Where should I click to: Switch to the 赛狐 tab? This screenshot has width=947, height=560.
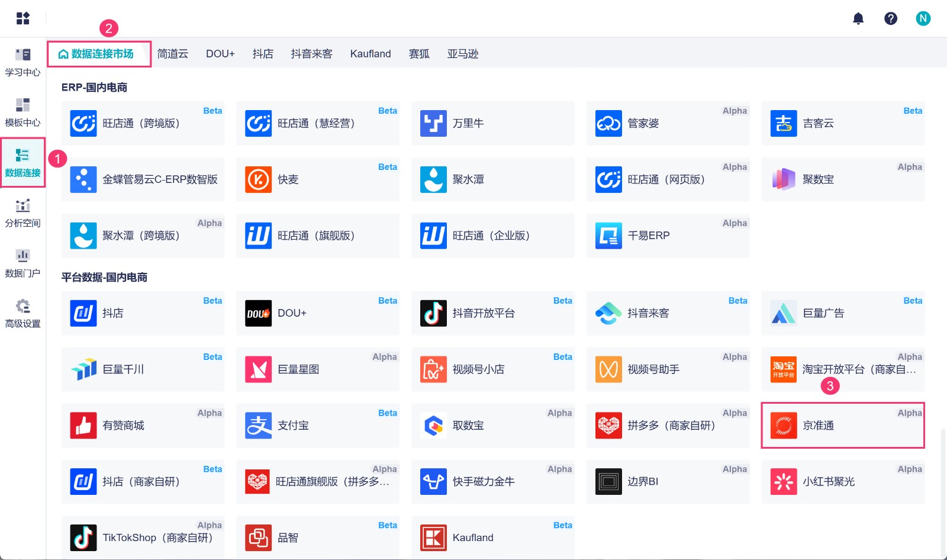419,54
